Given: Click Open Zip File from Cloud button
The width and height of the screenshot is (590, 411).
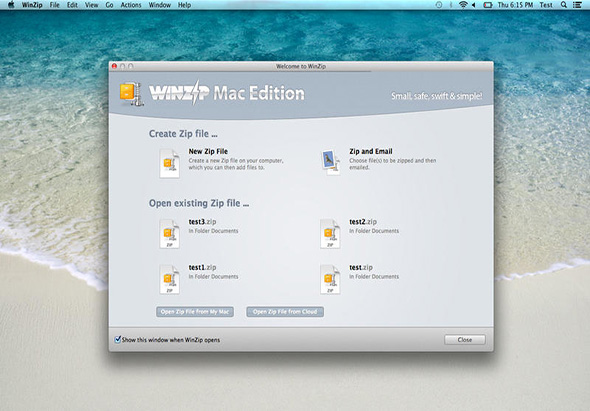Looking at the screenshot, I should (x=285, y=312).
